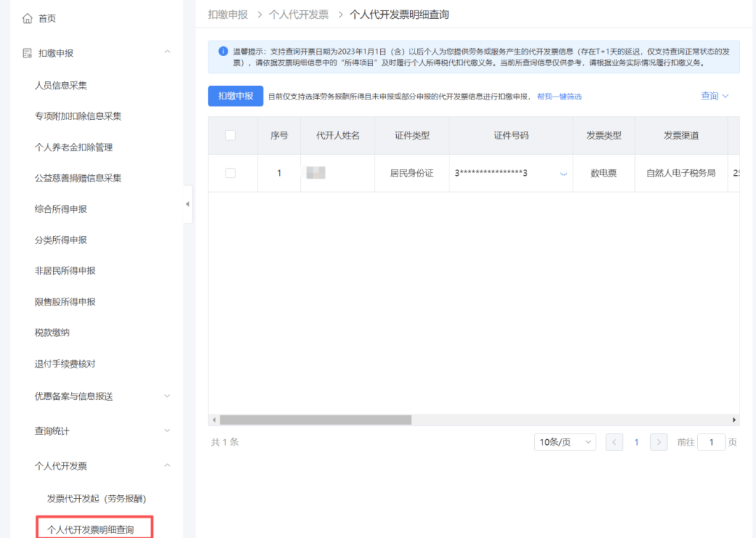Click the blue info icon in tip banner
Viewport: 756px width, 538px height.
coord(223,51)
